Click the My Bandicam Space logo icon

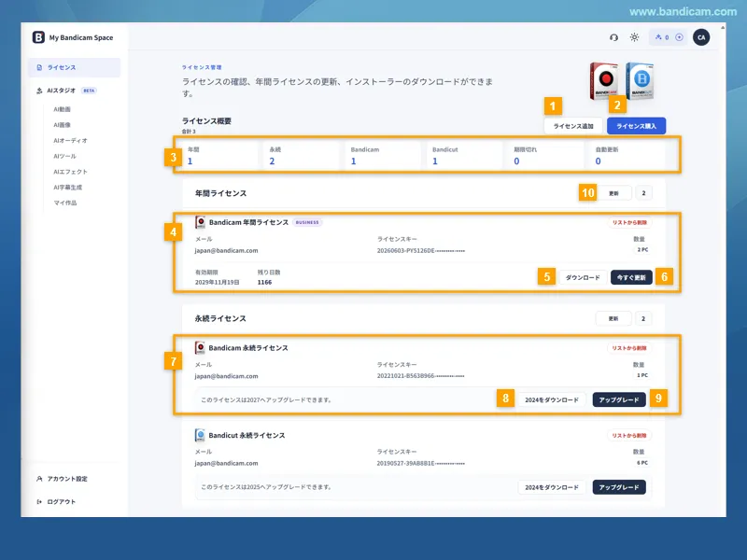point(38,37)
